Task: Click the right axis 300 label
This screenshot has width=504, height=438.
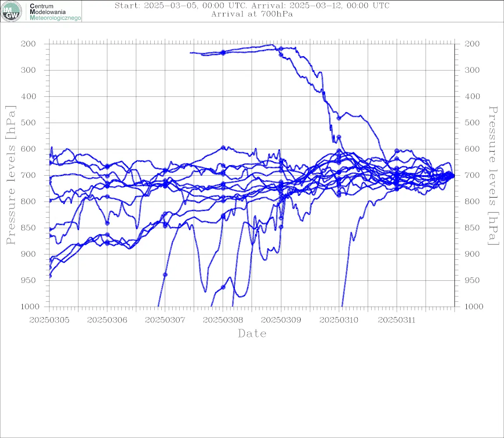Action: pos(472,70)
